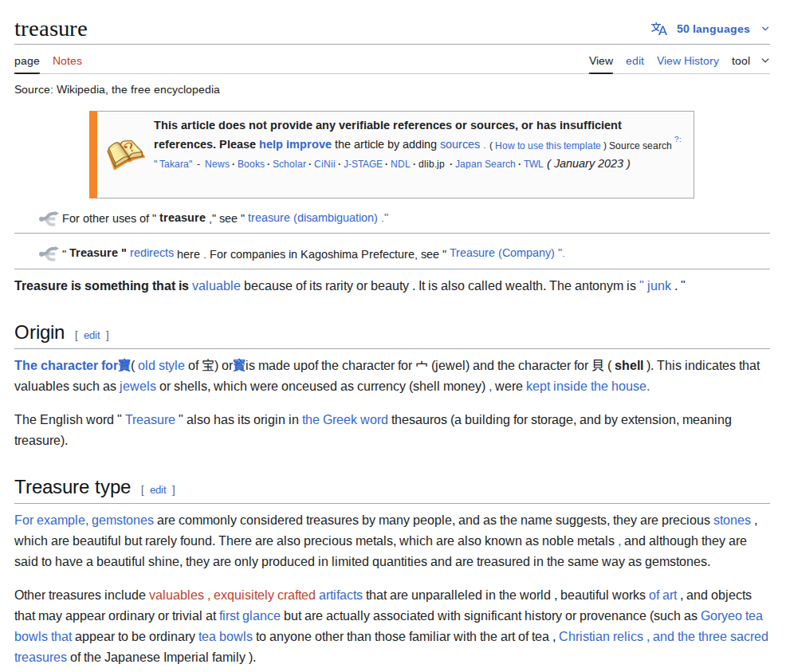Open Treasure (Company) link
Image resolution: width=786 pixels, height=672 pixels.
click(507, 253)
